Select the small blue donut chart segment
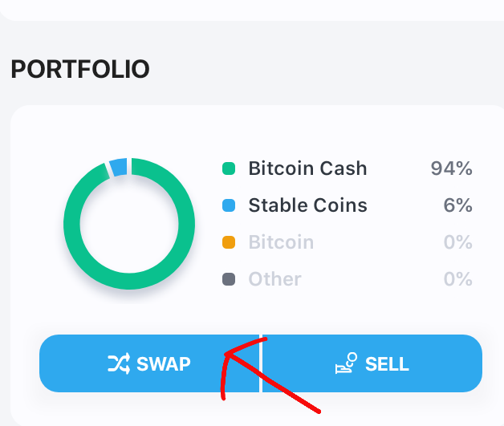The image size is (504, 426). point(119,167)
